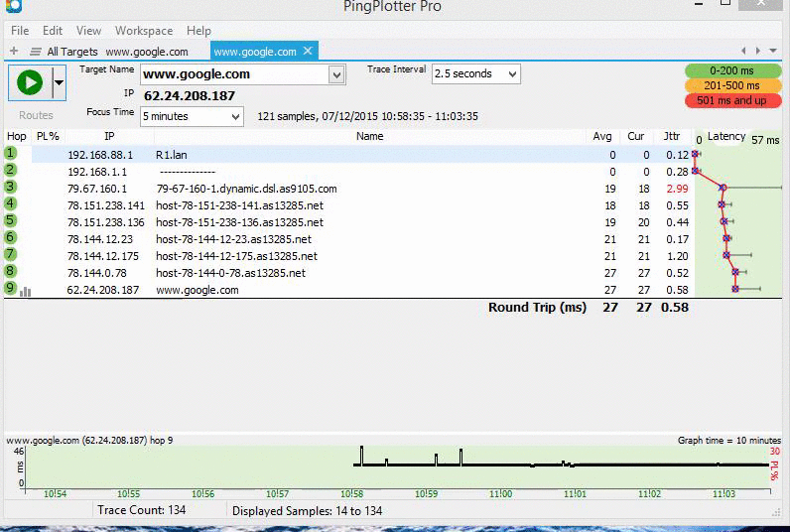
Task: Click Displayed Samples: 14 to 134 status
Action: [x=307, y=511]
